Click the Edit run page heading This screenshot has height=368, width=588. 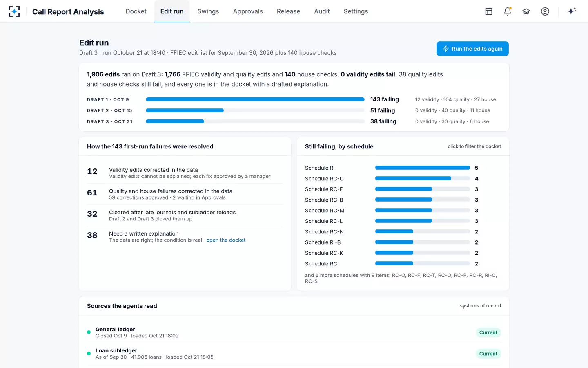coord(94,43)
